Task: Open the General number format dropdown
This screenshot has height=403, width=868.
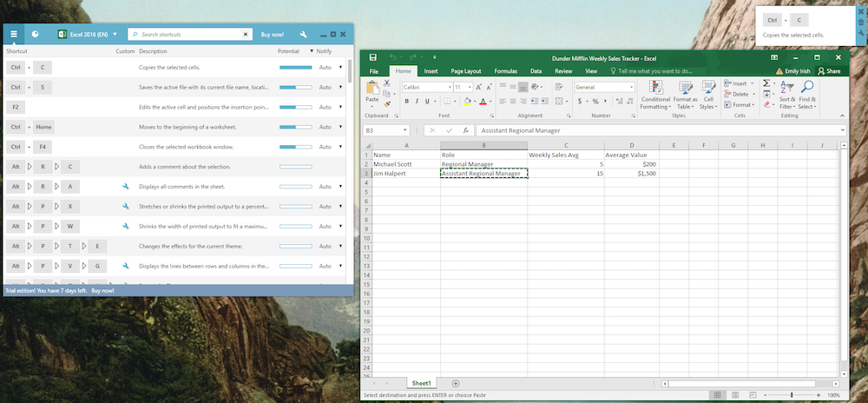Action: click(x=632, y=87)
